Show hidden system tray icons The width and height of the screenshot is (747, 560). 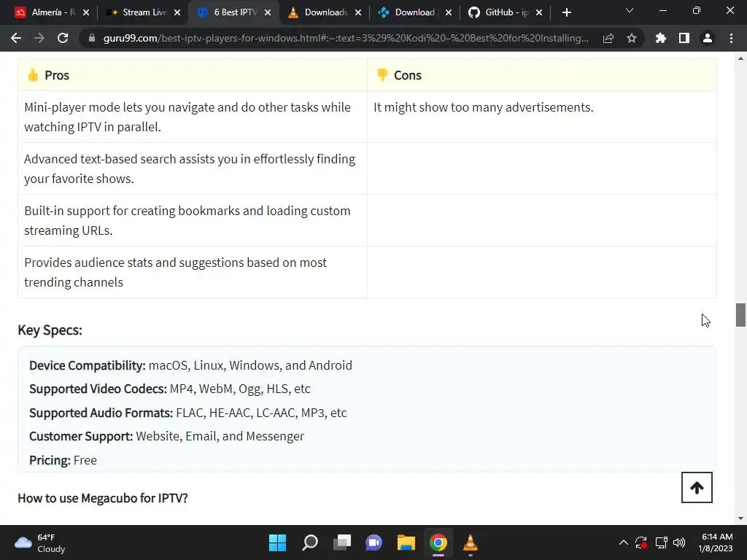point(623,542)
